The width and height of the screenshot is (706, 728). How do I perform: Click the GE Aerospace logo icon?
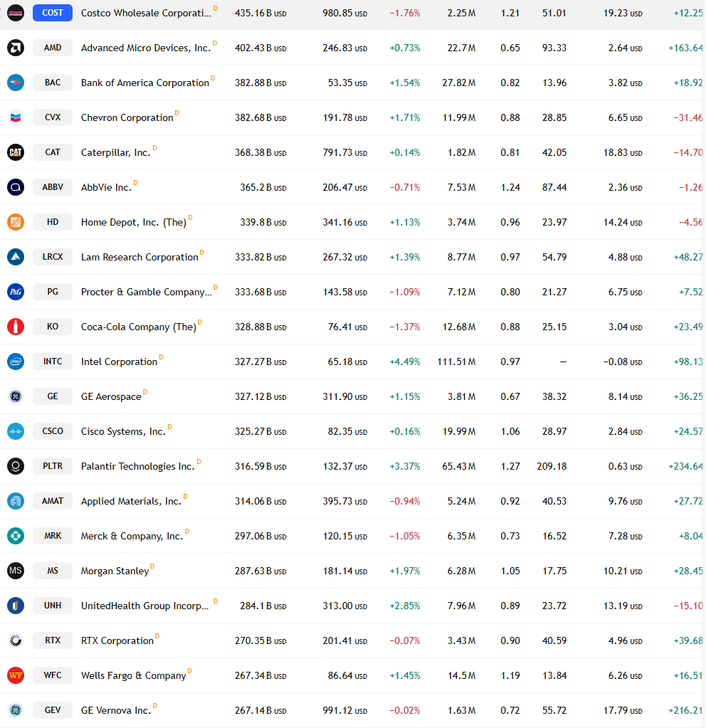pos(16,396)
